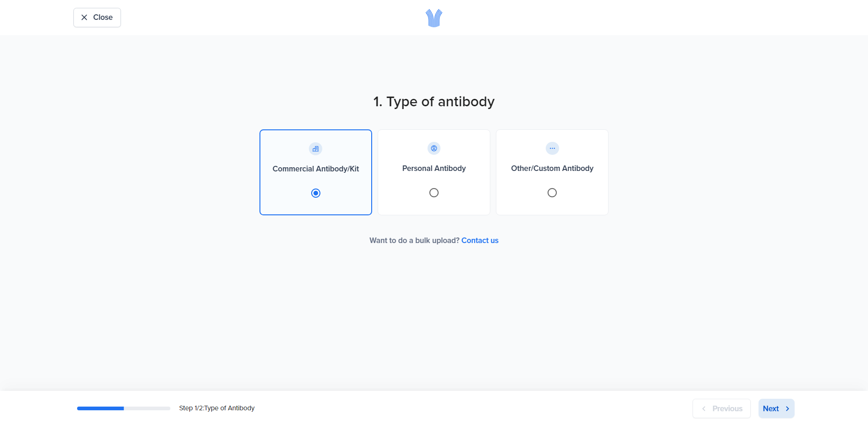
Task: Click the Close button text
Action: pos(103,18)
